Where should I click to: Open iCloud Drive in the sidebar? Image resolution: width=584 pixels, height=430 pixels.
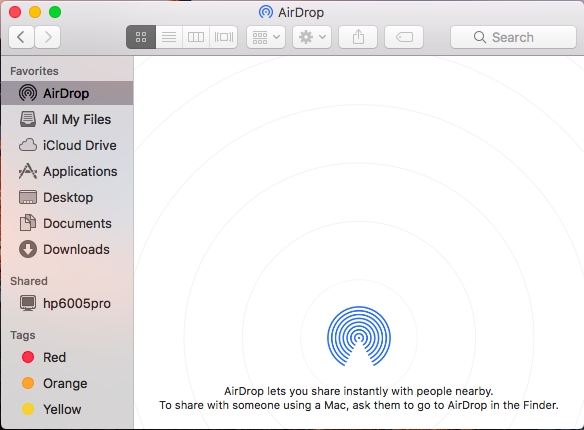[x=67, y=145]
